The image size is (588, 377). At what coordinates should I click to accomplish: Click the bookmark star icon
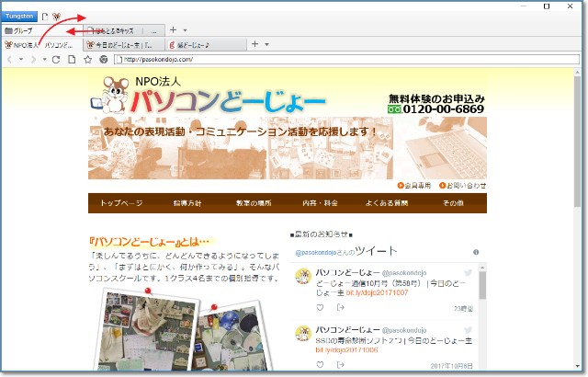tap(87, 59)
